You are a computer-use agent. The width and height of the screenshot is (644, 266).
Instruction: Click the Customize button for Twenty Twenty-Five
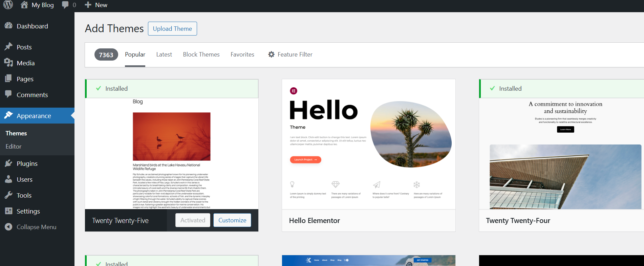pyautogui.click(x=232, y=220)
